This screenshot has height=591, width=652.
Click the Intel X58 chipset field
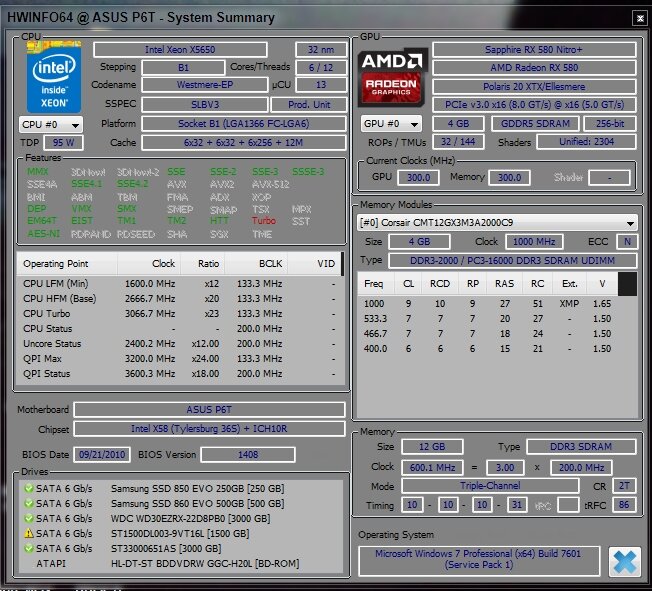pos(209,429)
